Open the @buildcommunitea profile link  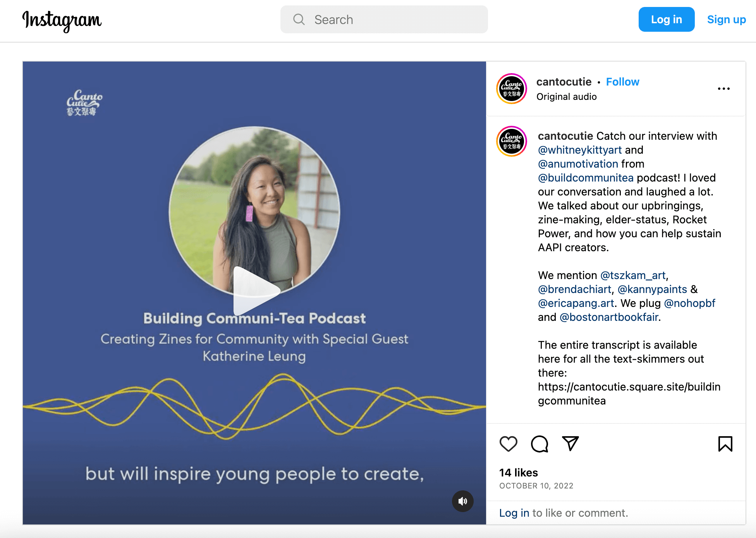586,178
